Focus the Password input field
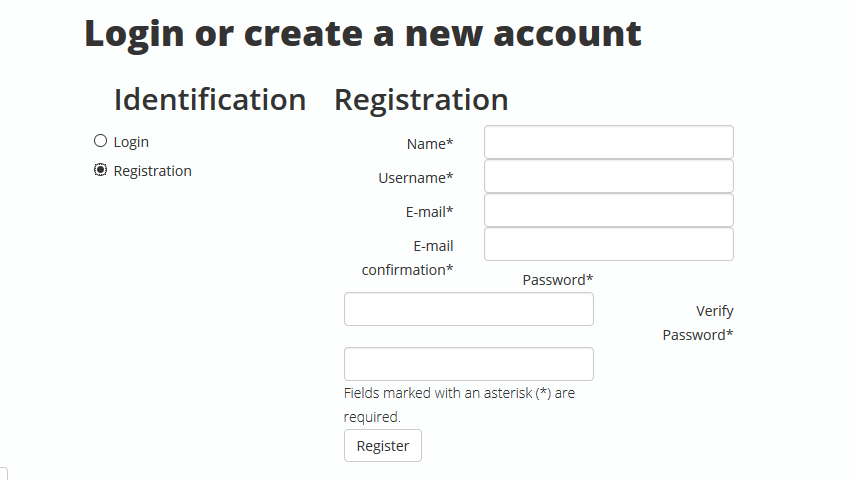This screenshot has width=855, height=480. click(468, 309)
